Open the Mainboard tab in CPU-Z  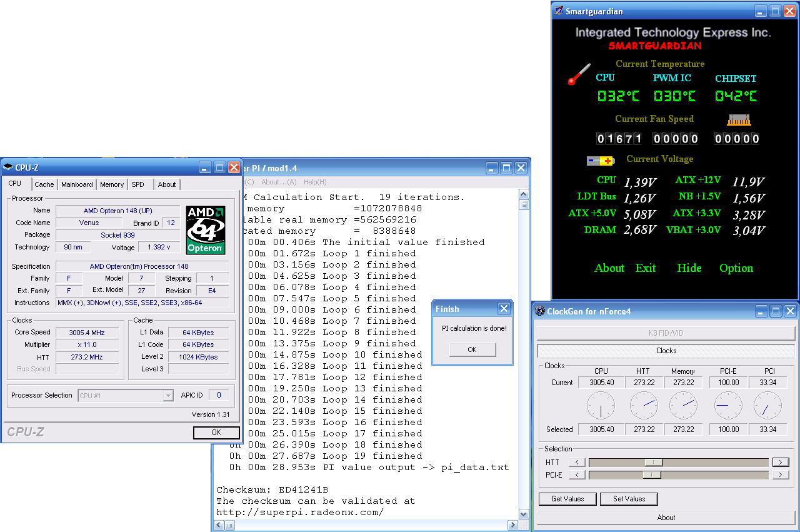77,184
